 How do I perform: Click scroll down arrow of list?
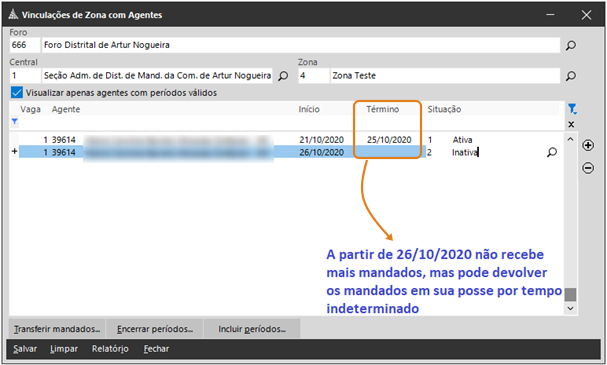click(570, 308)
